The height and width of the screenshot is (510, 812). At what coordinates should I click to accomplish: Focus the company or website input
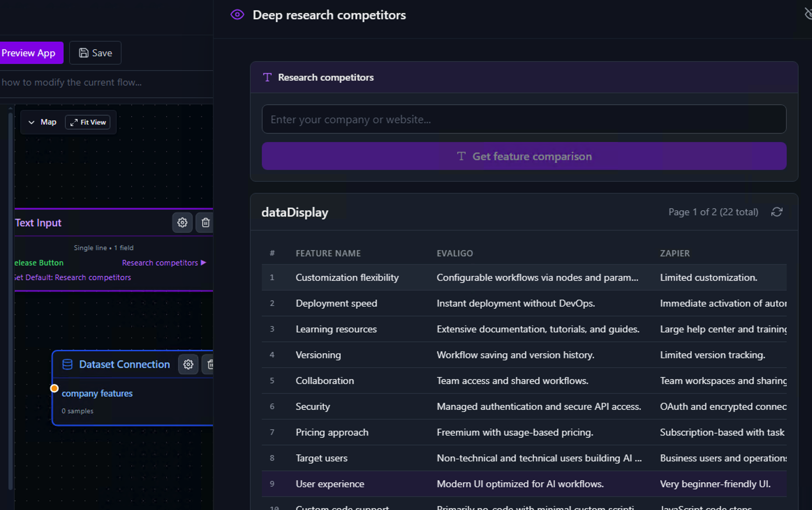[524, 119]
